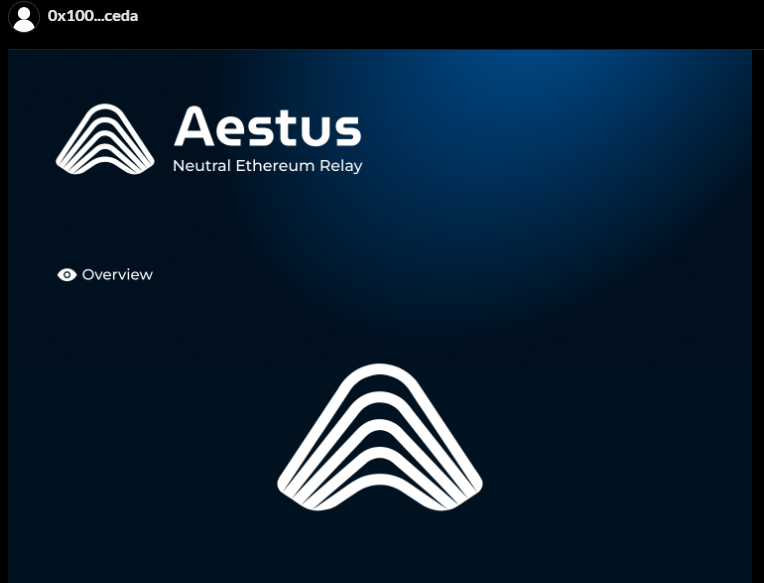Image resolution: width=764 pixels, height=583 pixels.
Task: Open the 0x100...ceda wallet address
Action: pos(93,16)
